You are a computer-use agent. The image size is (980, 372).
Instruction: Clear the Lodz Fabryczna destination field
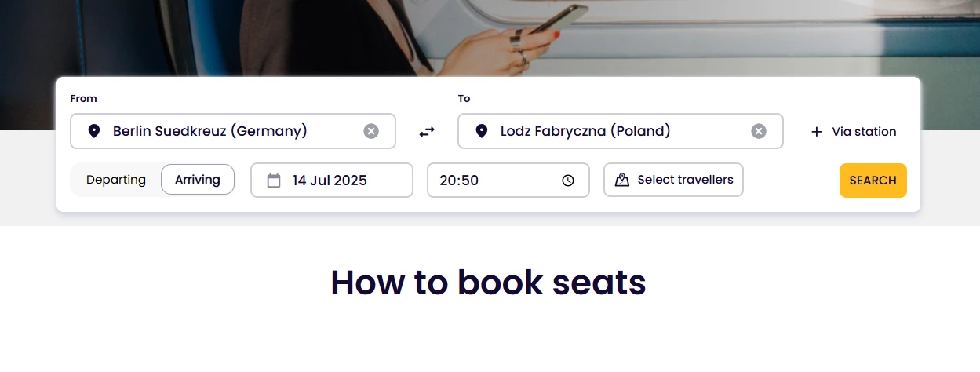[759, 131]
